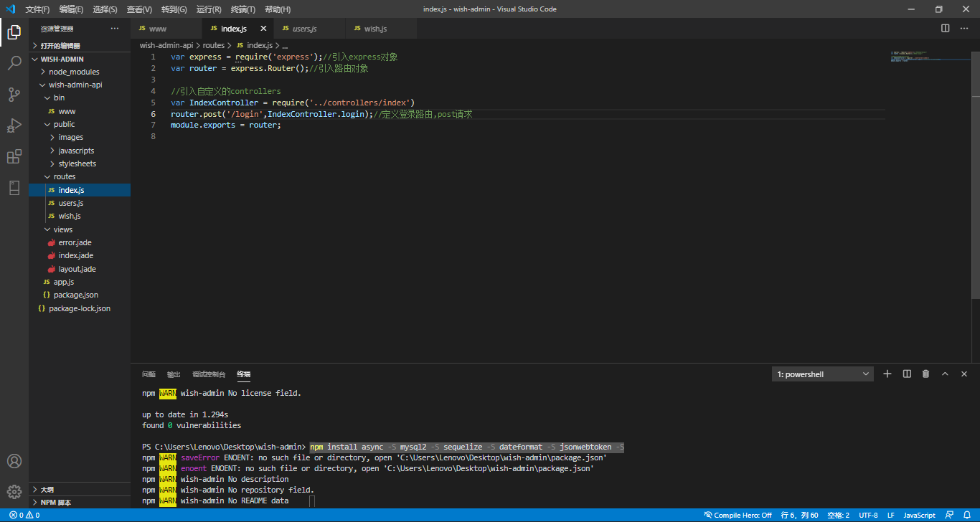Image resolution: width=980 pixels, height=522 pixels.
Task: Create a new terminal with plus icon
Action: pos(887,374)
